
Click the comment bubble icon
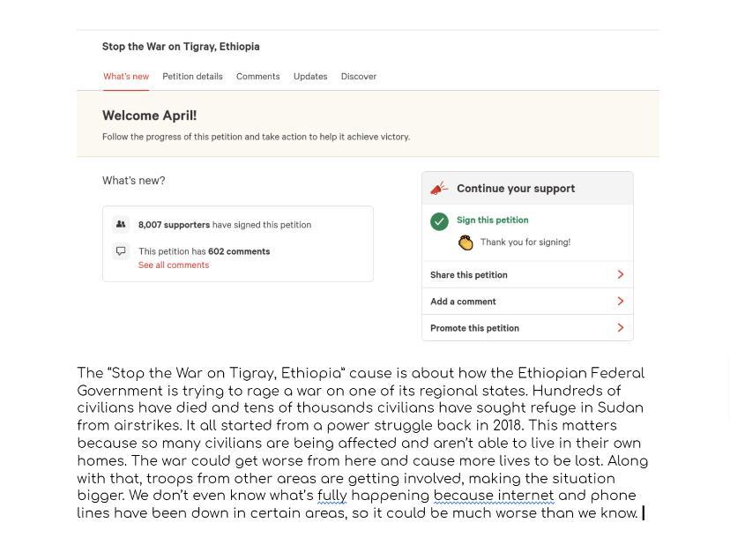tap(121, 251)
